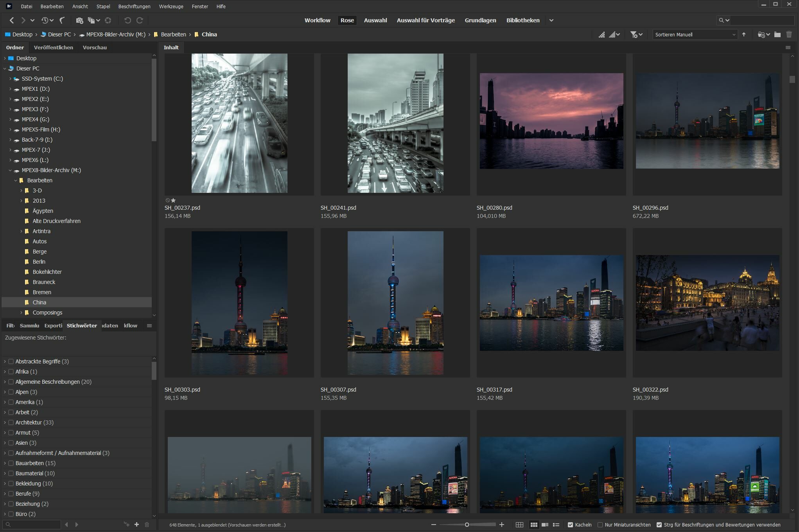Enable the Nur Miniaturansichten checkbox
The image size is (799, 532).
(x=600, y=525)
